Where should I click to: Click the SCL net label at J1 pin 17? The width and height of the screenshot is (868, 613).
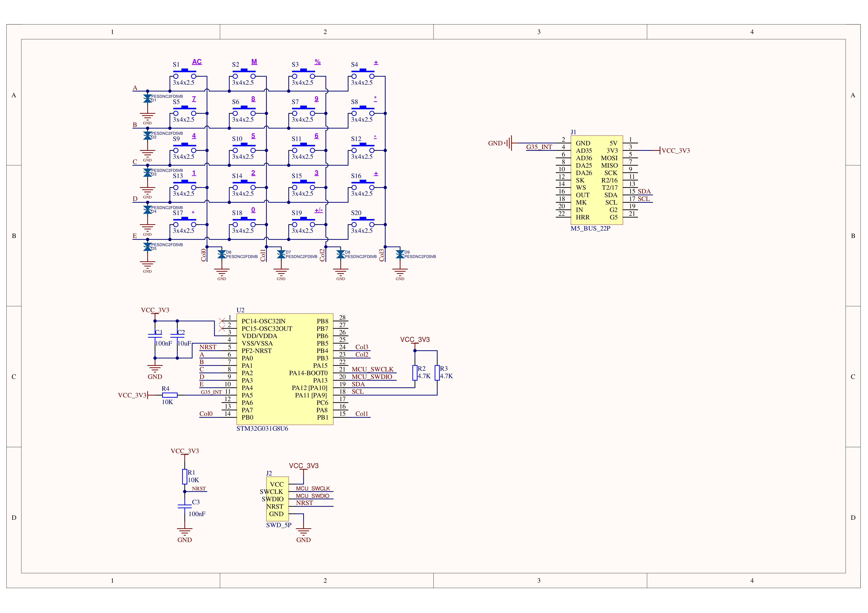click(x=644, y=199)
